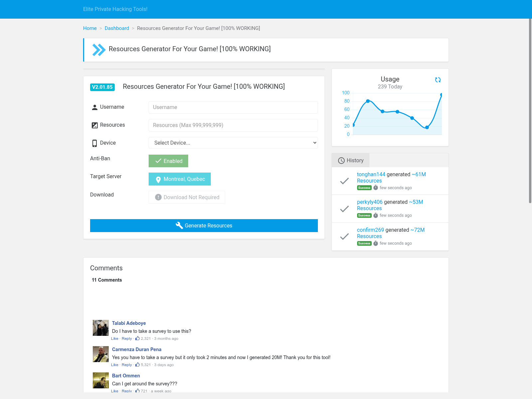Click the Resources label icon

point(95,125)
